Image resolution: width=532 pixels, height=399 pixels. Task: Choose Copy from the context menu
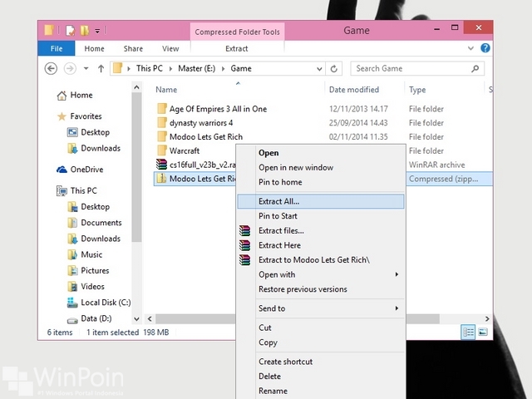pos(321,342)
